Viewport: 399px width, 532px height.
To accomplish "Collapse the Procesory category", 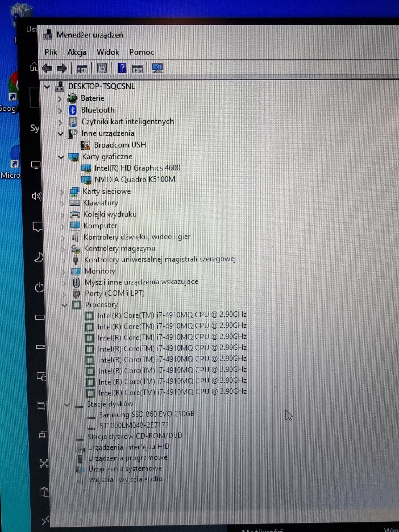I will 64,305.
